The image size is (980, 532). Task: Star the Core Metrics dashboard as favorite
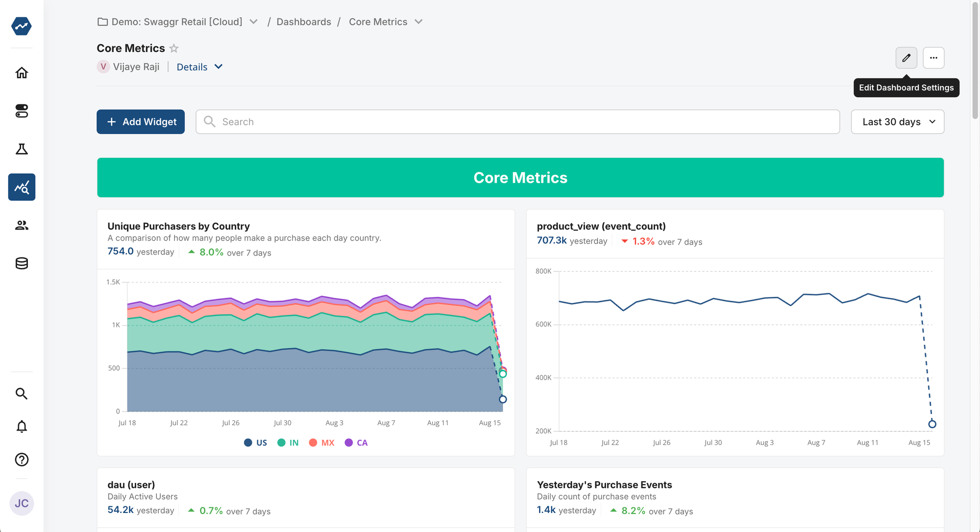click(173, 48)
